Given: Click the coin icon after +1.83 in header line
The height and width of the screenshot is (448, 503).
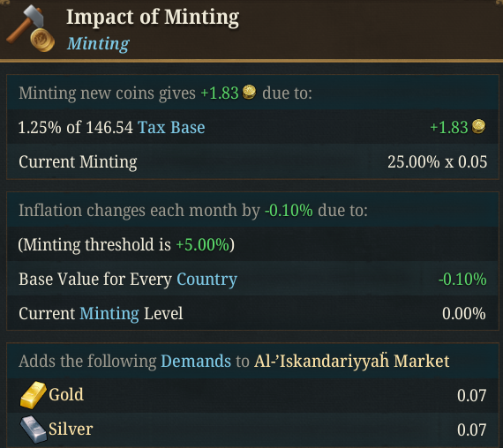Looking at the screenshot, I should (x=249, y=92).
